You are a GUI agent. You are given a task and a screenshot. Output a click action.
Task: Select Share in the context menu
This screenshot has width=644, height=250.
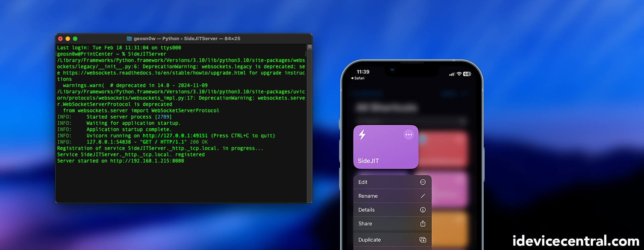[x=392, y=223]
